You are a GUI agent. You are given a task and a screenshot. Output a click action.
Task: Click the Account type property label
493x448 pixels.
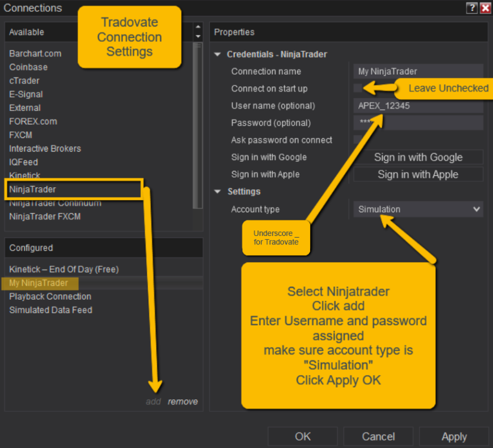[255, 209]
